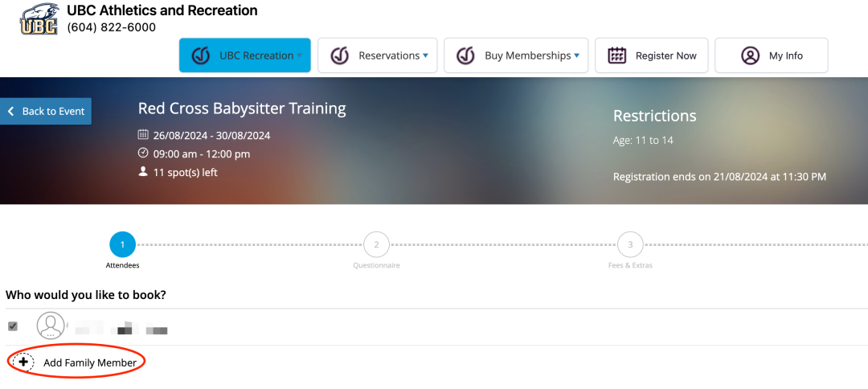Click the left chevron on Back to Event

(10, 111)
